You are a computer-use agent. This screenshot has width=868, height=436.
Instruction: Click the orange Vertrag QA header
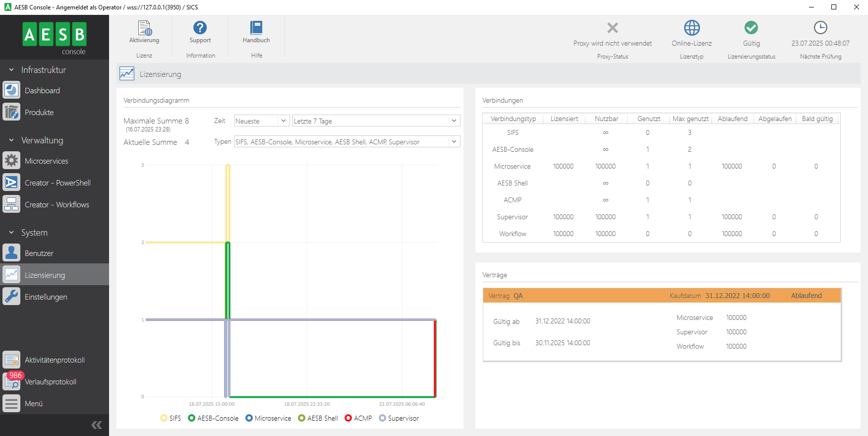[x=661, y=296]
